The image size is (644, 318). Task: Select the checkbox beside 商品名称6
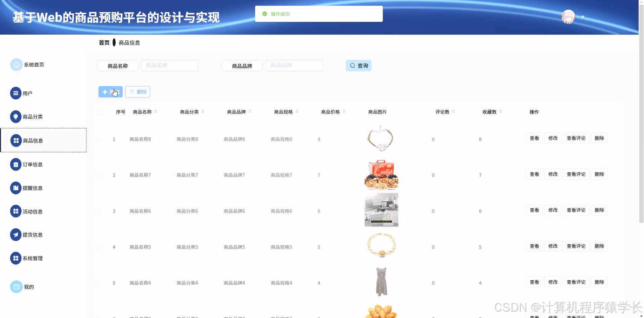tap(98, 211)
